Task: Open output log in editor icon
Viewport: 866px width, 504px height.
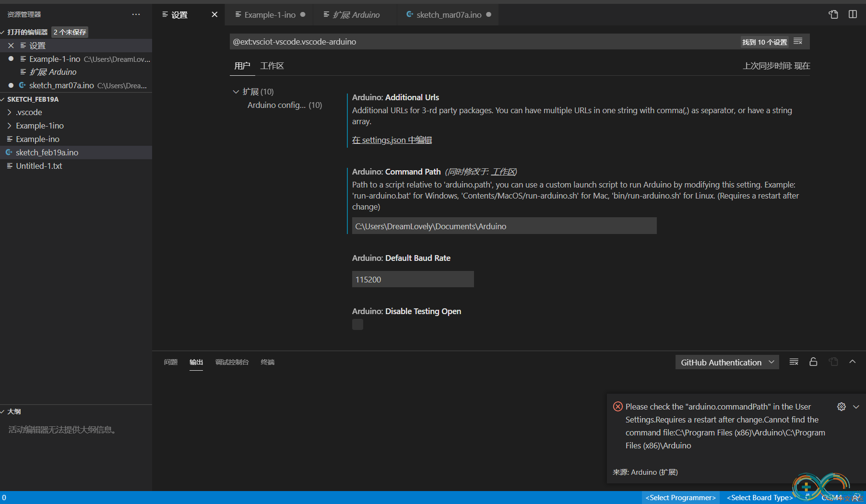Action: coord(833,362)
